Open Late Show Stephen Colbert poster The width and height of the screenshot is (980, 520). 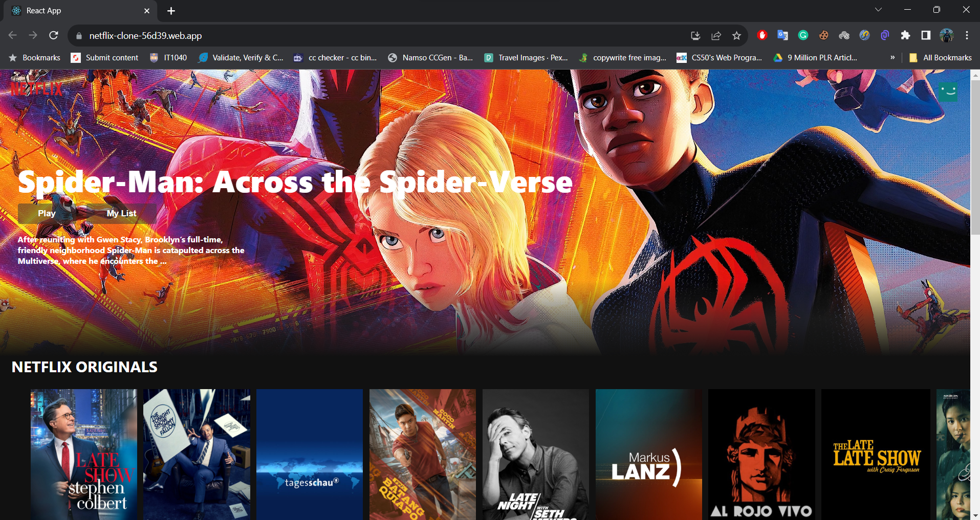coord(84,455)
